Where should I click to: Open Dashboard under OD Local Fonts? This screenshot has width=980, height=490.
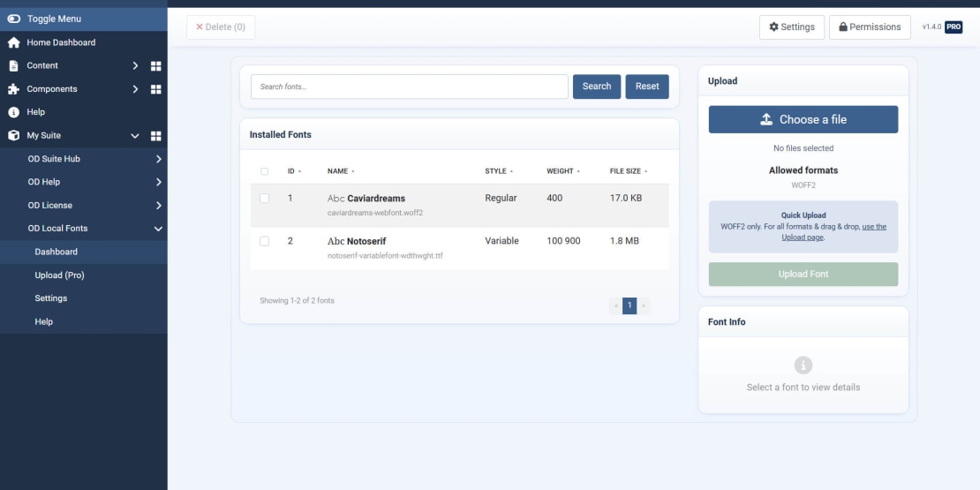(x=84, y=252)
